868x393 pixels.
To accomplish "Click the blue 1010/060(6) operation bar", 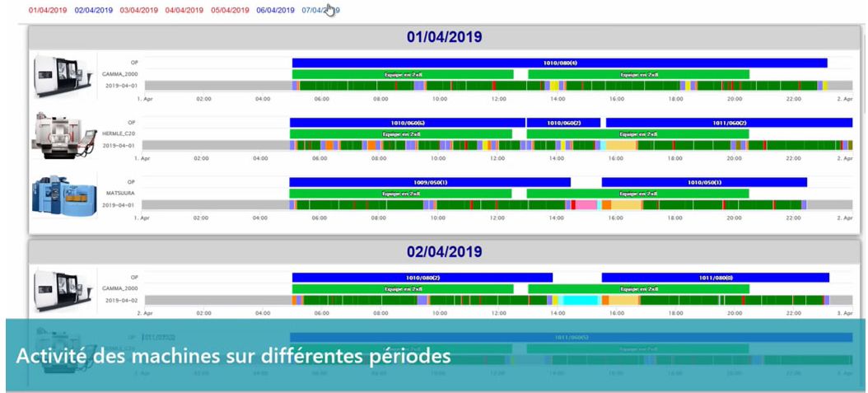I will (x=407, y=123).
